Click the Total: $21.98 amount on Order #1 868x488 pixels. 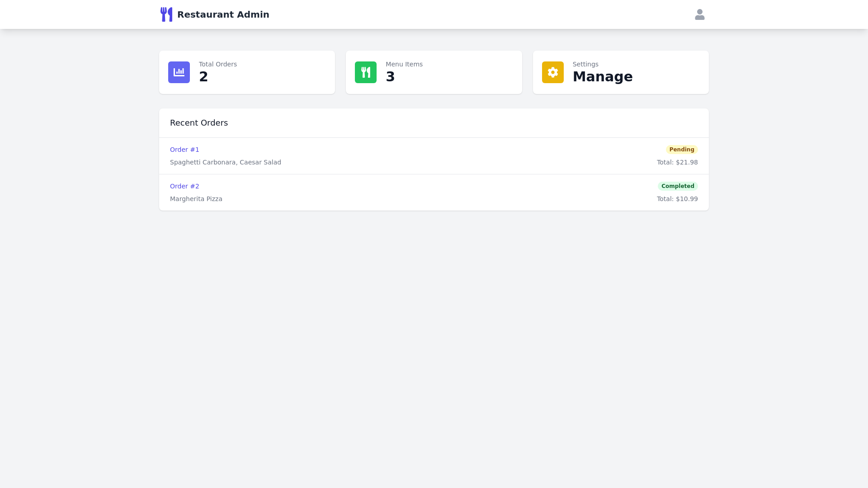677,162
